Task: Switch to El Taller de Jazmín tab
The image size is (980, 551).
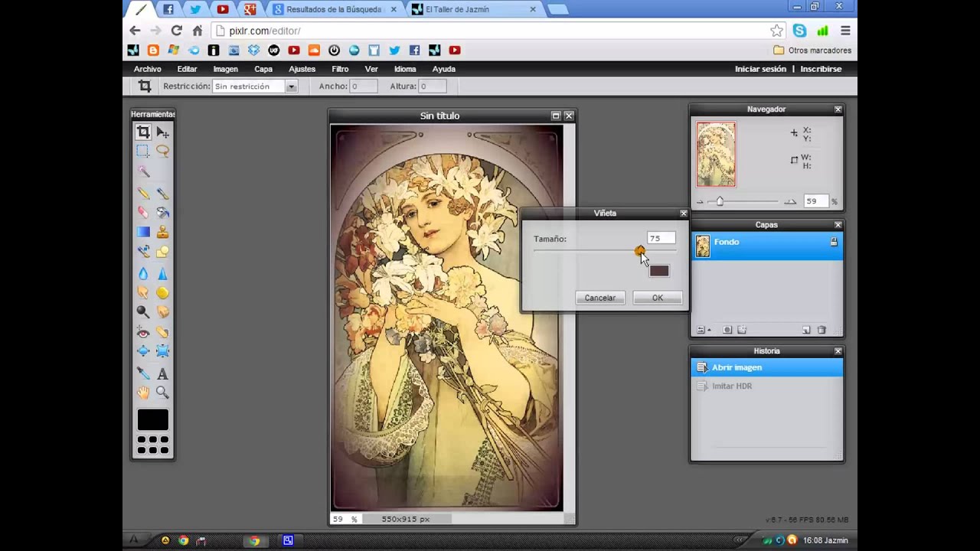Action: (x=475, y=10)
